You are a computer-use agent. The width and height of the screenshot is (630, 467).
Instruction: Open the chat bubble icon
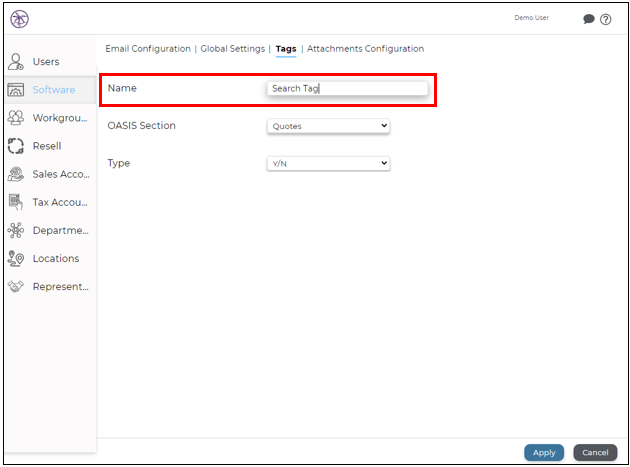tap(589, 19)
